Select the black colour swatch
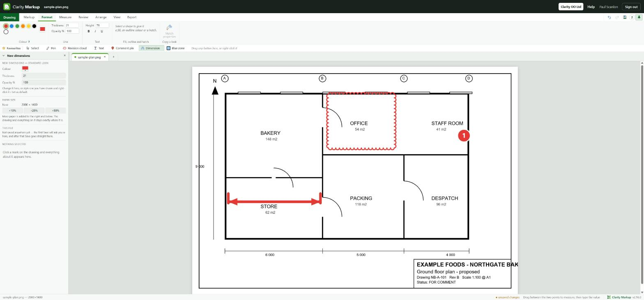 34,26
